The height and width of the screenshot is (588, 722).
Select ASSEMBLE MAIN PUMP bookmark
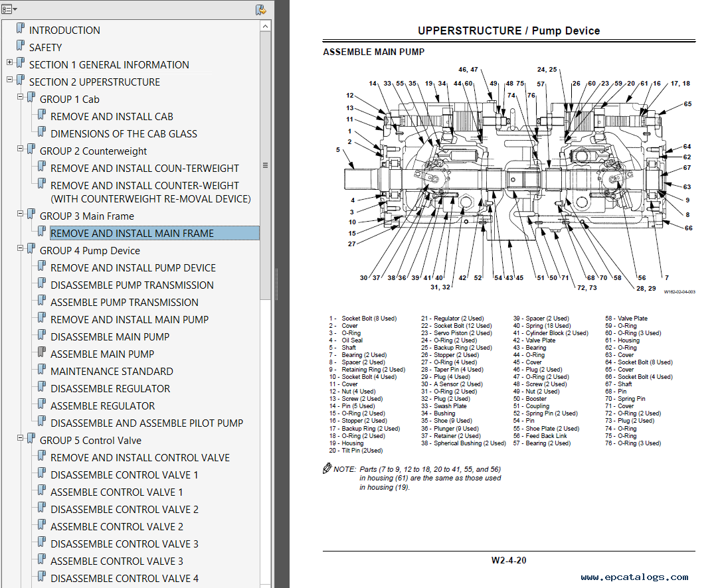(x=102, y=354)
